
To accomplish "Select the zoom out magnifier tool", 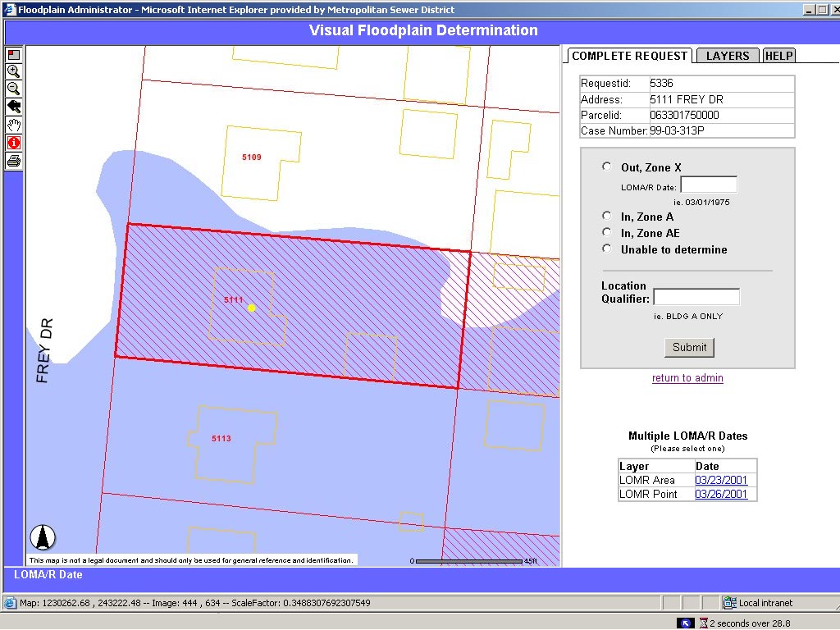I will (14, 89).
